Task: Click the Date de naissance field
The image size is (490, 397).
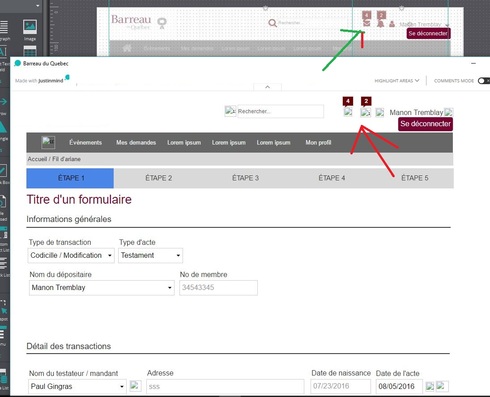Action: point(341,386)
